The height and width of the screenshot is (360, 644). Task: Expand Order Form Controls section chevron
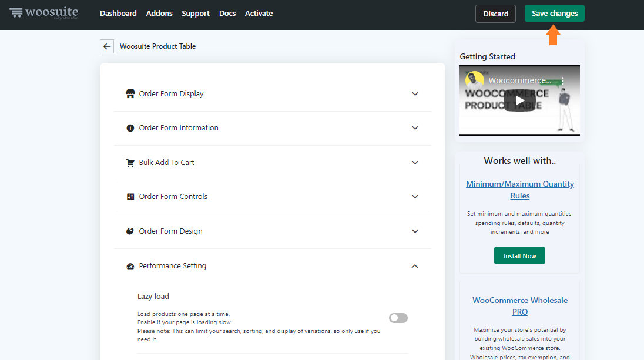(415, 197)
